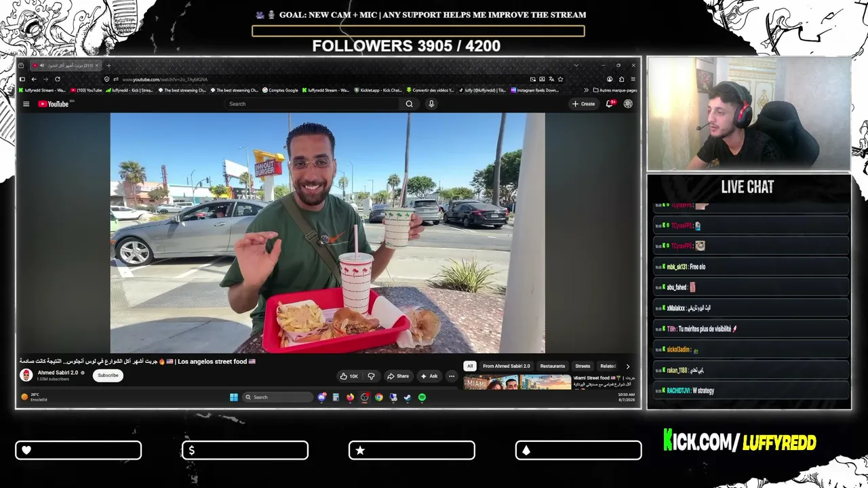Viewport: 868px width, 488px height.
Task: Select the All filter chip
Action: pyautogui.click(x=469, y=366)
